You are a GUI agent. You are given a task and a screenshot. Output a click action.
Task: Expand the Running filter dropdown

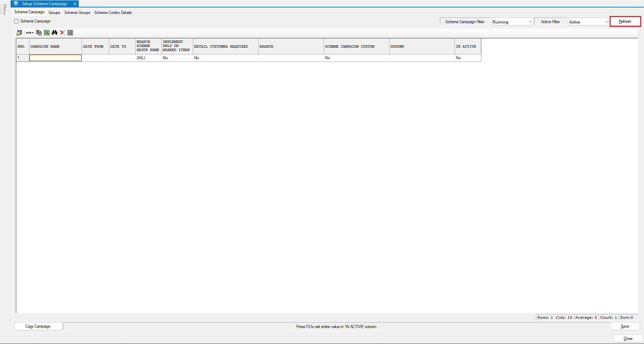pos(512,22)
